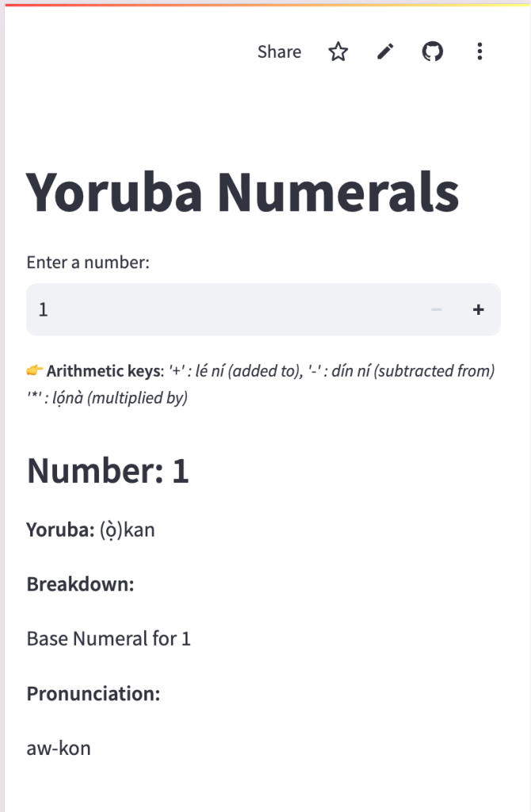Click the Breakdown label
This screenshot has height=812, width=531.
80,584
